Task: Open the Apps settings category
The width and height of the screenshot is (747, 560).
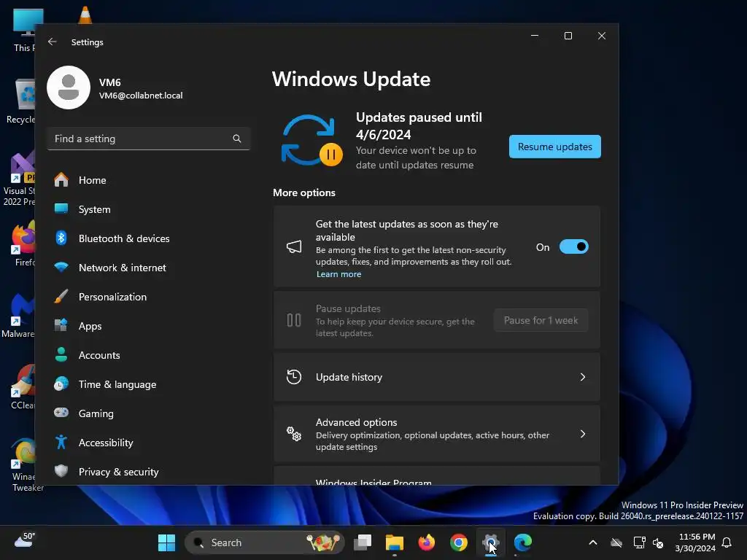Action: (90, 326)
